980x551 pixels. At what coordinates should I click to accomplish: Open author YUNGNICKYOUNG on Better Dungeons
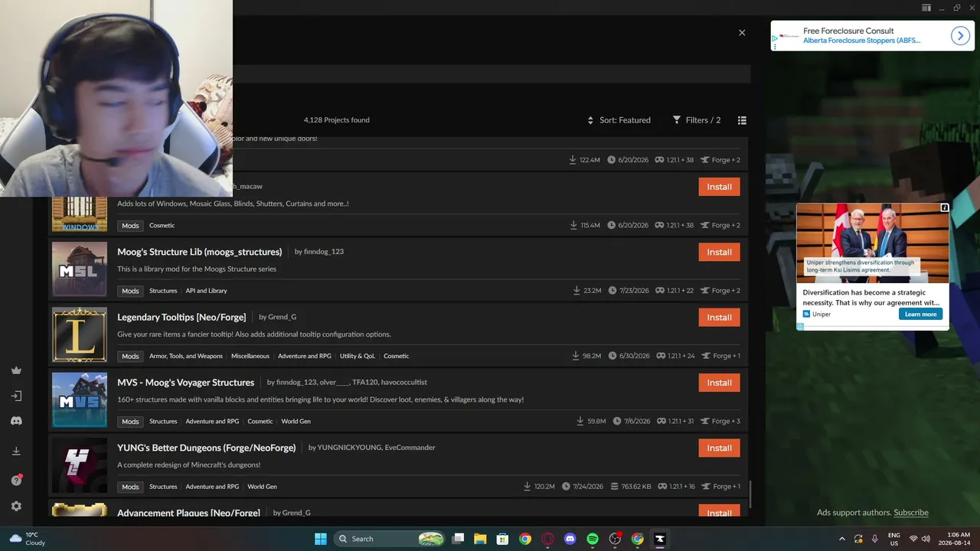(x=349, y=448)
